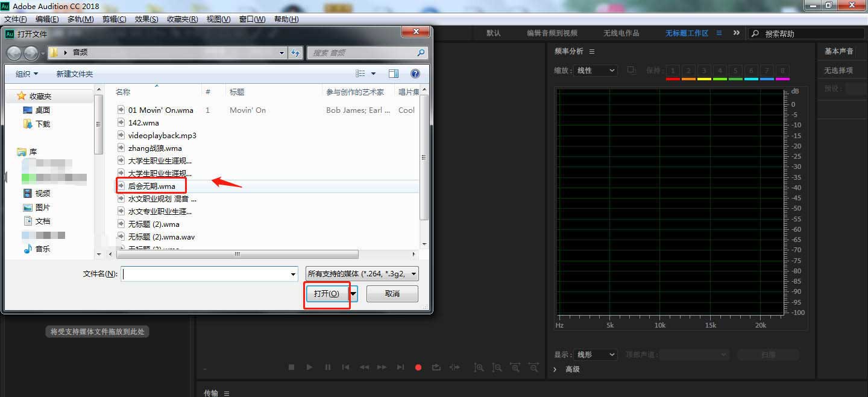Open the 收藏夹(R) menu
Viewport: 868px width, 397px height.
[182, 19]
